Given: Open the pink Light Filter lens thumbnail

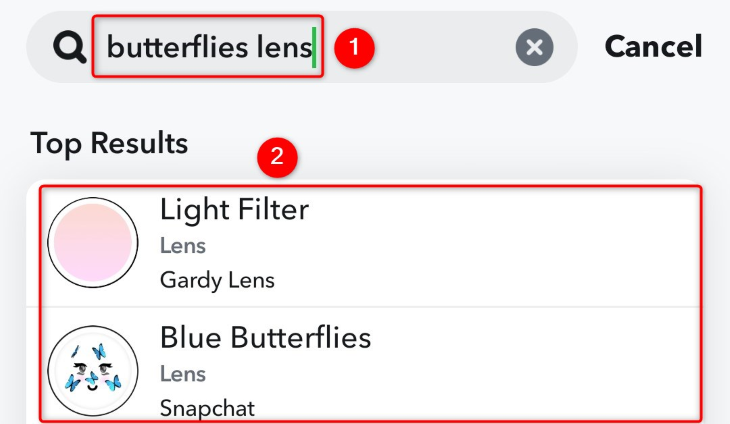Looking at the screenshot, I should click(x=93, y=244).
